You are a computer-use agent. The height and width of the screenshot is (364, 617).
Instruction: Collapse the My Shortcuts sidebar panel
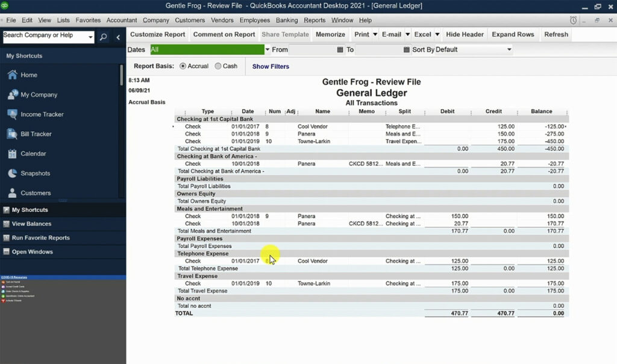tap(118, 37)
